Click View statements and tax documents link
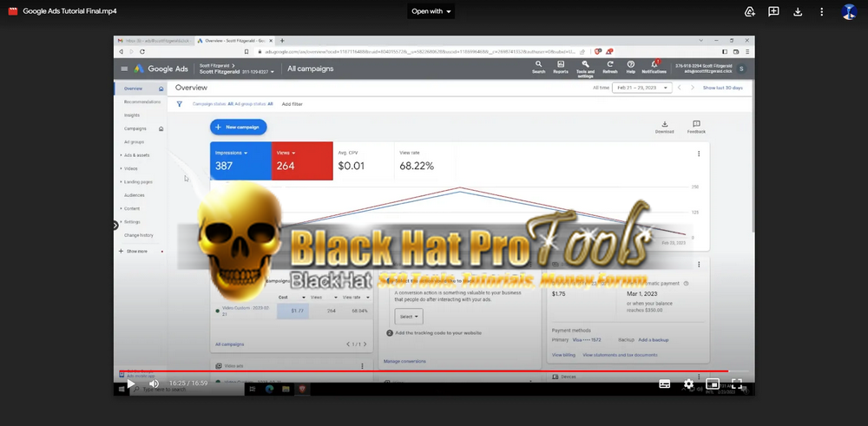 point(620,355)
